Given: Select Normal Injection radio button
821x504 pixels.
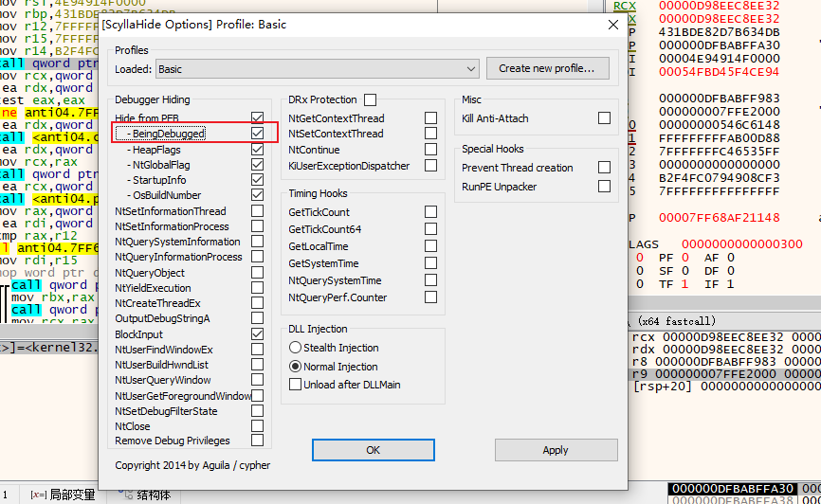Looking at the screenshot, I should [296, 367].
